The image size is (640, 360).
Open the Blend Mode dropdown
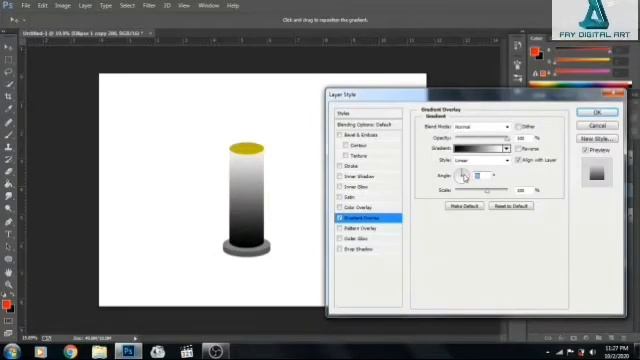(482, 127)
